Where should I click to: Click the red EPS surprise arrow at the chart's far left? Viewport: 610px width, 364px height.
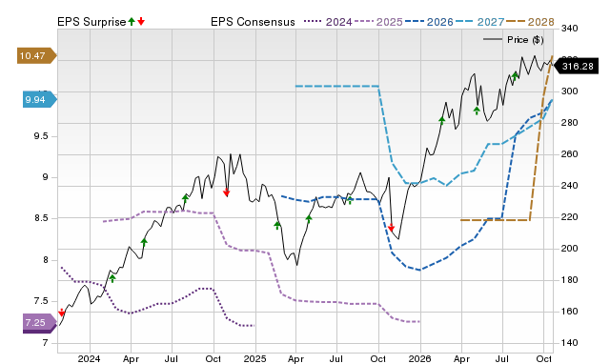point(61,313)
